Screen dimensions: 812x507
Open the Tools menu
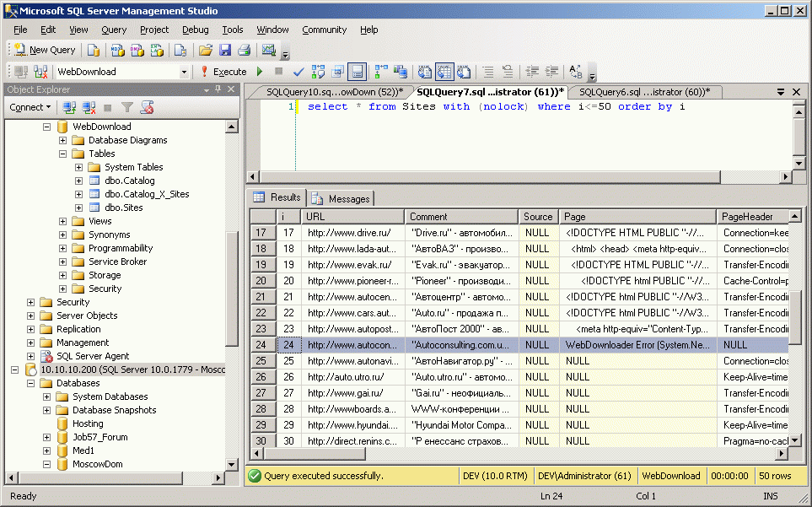233,30
